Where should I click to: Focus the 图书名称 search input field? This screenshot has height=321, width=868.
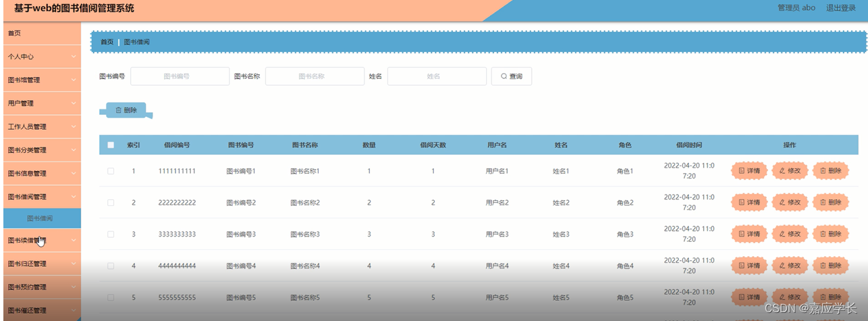pos(315,76)
